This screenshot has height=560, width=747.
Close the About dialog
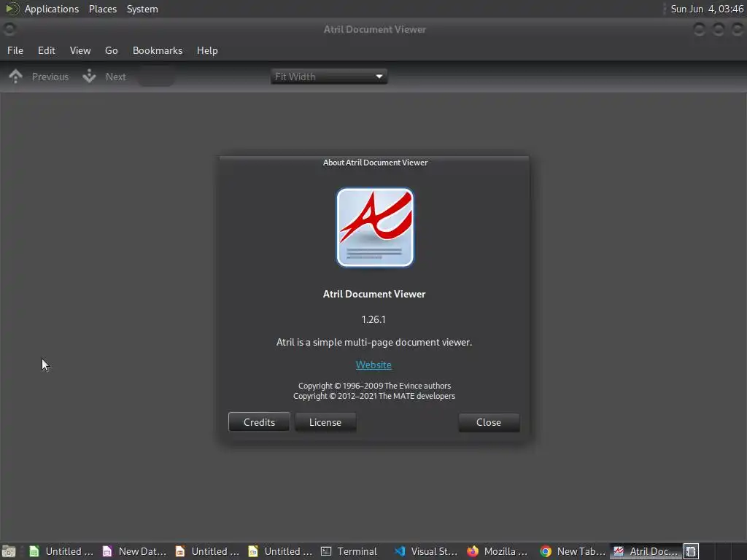pyautogui.click(x=489, y=422)
